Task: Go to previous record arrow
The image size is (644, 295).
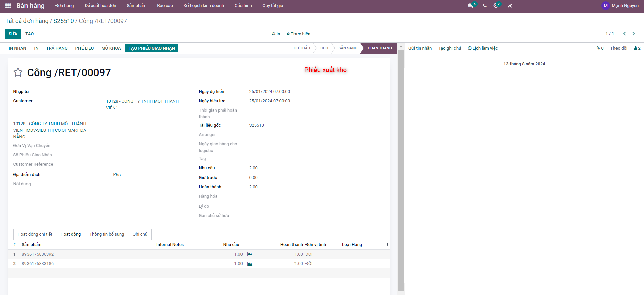Action: coord(624,34)
